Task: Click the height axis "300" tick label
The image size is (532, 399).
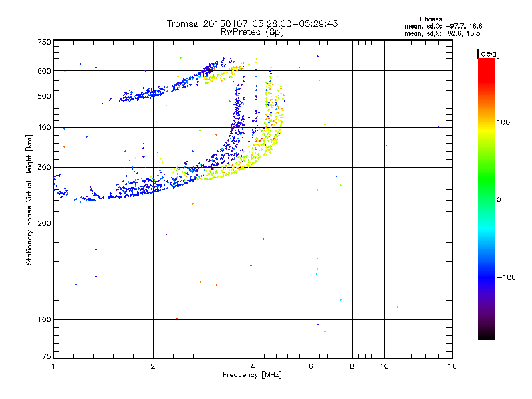Action: click(x=44, y=167)
